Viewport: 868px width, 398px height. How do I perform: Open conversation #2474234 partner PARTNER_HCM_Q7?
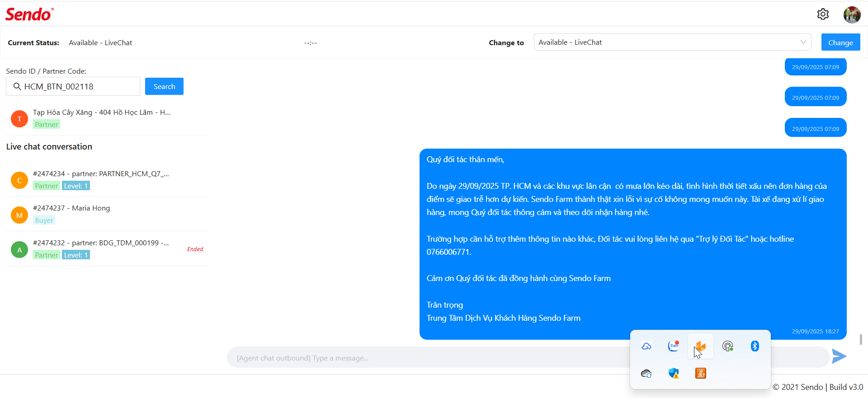(107, 180)
